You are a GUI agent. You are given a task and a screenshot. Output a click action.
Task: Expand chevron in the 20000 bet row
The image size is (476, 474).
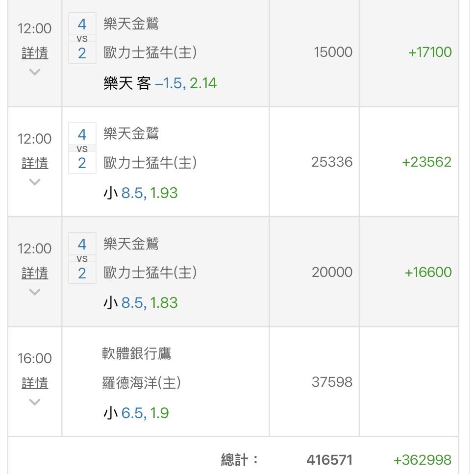click(x=35, y=292)
